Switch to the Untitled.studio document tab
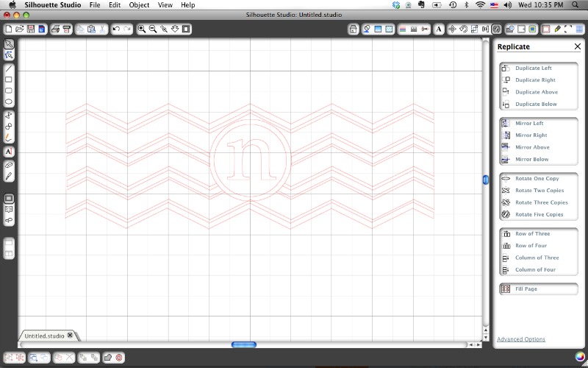 pyautogui.click(x=44, y=336)
